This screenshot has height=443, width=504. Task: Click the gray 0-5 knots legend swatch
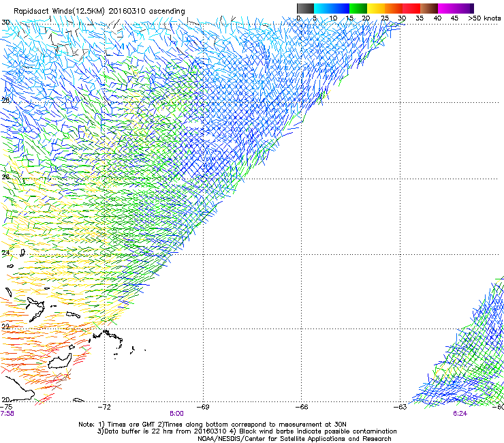coord(305,8)
